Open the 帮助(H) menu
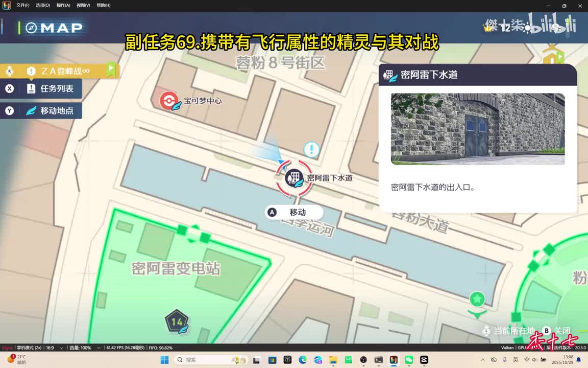Screen dimensions: 588x368 pyautogui.click(x=103, y=5)
